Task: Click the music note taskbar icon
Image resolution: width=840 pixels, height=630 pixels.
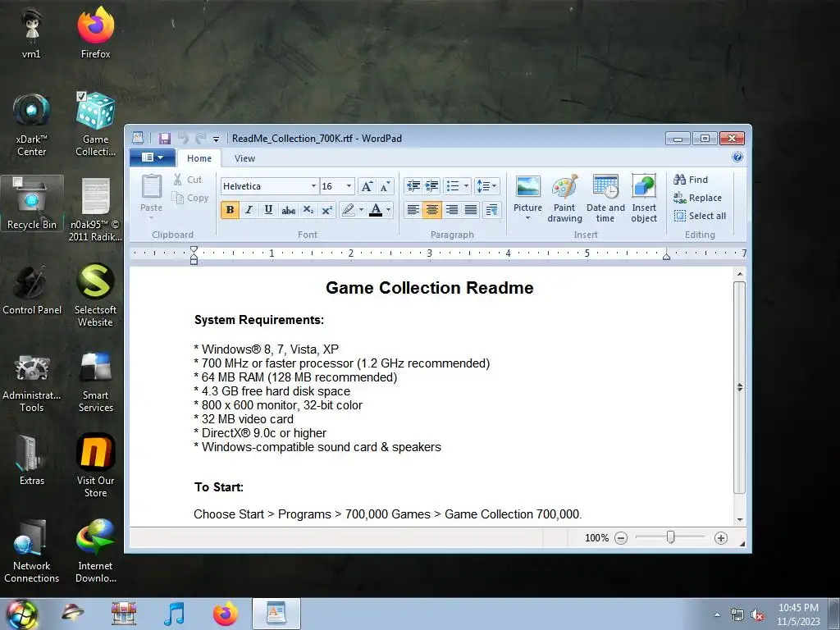Action: 174,614
